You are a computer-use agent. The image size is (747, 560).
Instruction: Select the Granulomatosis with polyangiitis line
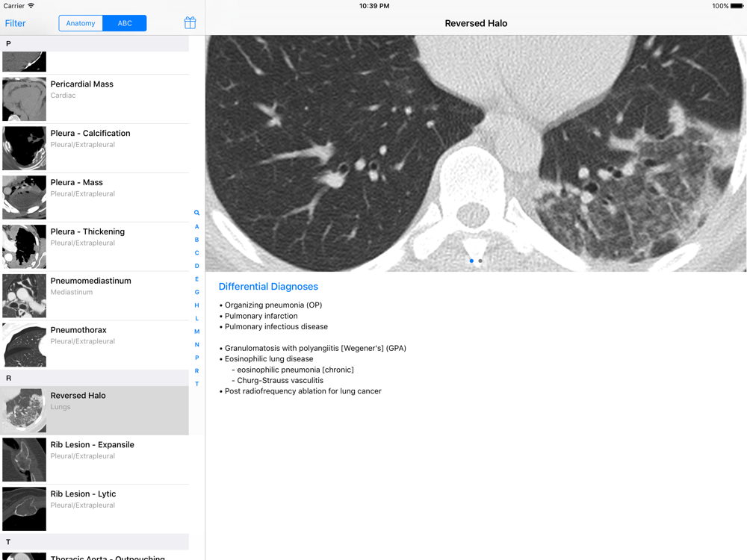312,348
